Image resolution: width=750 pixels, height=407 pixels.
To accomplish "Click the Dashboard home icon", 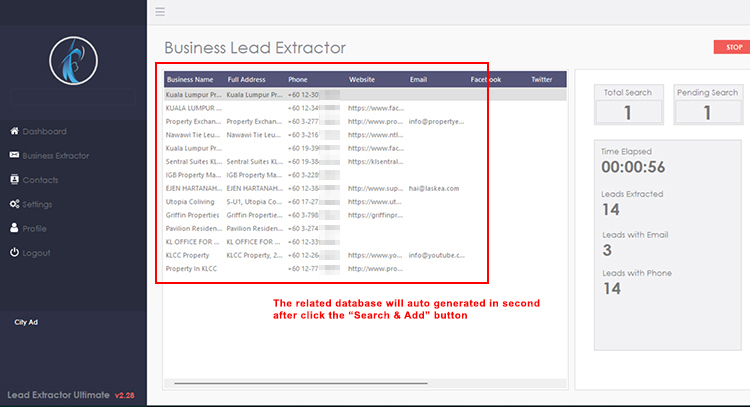I will point(14,131).
